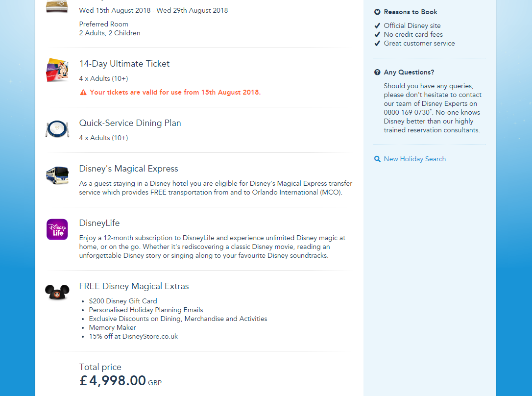Click the FREE Disney Magical Extras heading
The image size is (532, 396).
(134, 286)
